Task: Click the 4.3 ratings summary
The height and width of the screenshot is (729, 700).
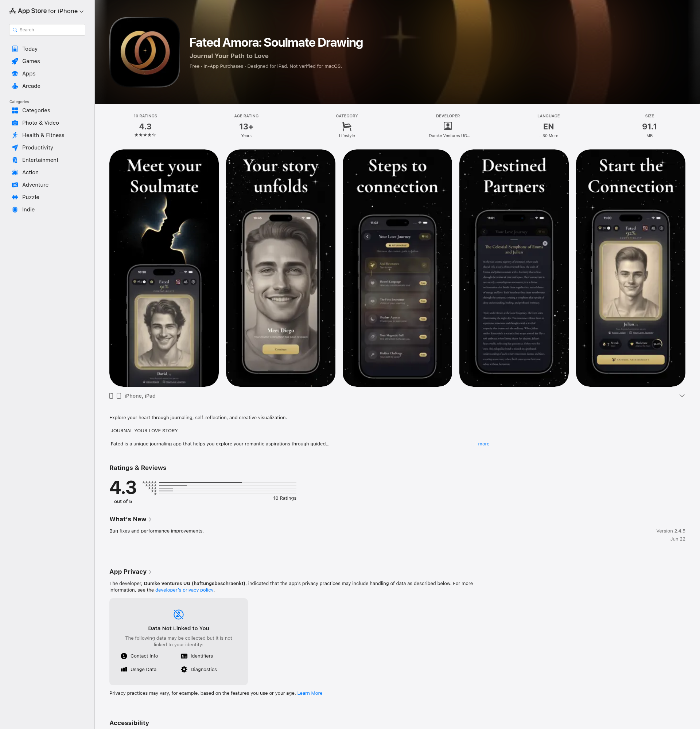Action: (145, 126)
